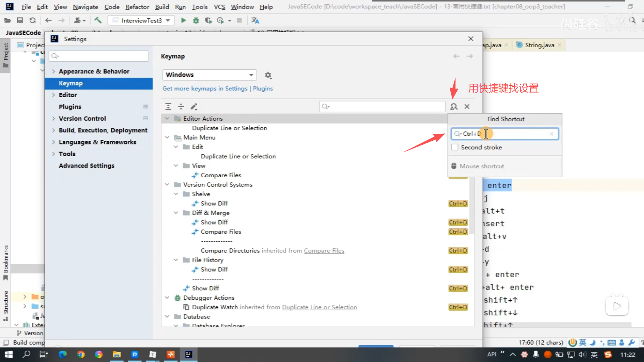Collapse the Version Control Systems tree node
The image size is (644, 362).
pyautogui.click(x=167, y=185)
